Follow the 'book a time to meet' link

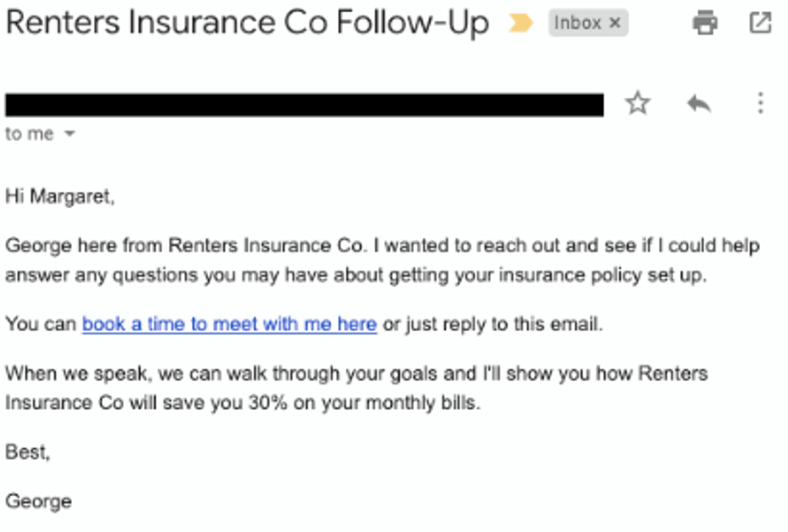click(229, 324)
